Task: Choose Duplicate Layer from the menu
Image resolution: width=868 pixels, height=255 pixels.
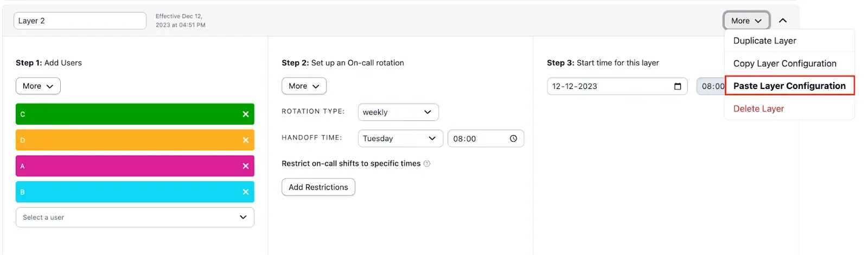Action: (x=764, y=41)
